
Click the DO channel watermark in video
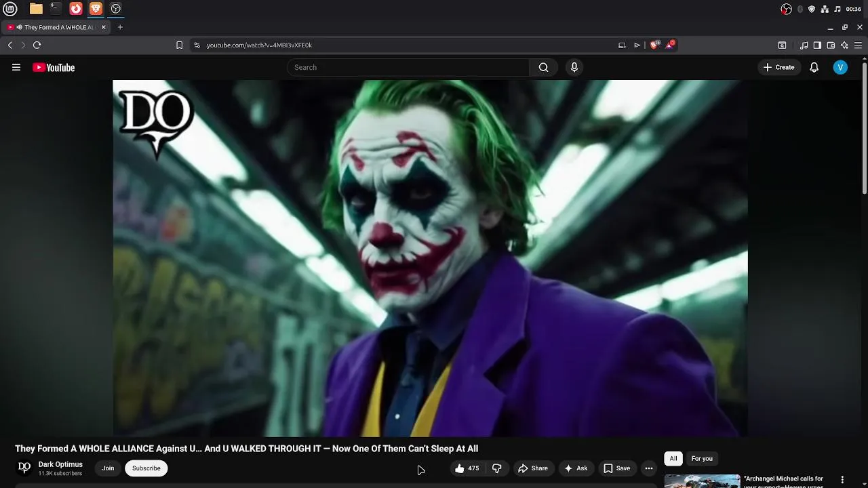(156, 123)
